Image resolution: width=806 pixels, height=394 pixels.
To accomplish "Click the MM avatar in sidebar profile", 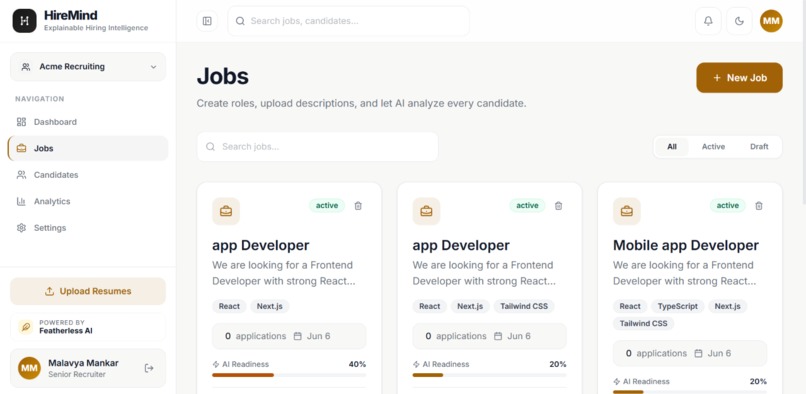I will (x=29, y=368).
